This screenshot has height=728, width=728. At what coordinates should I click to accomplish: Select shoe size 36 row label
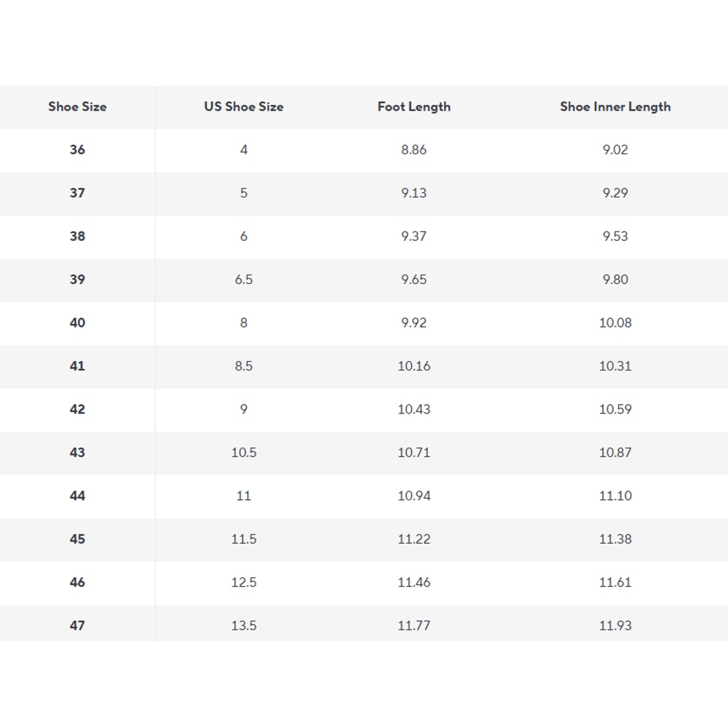(x=77, y=150)
